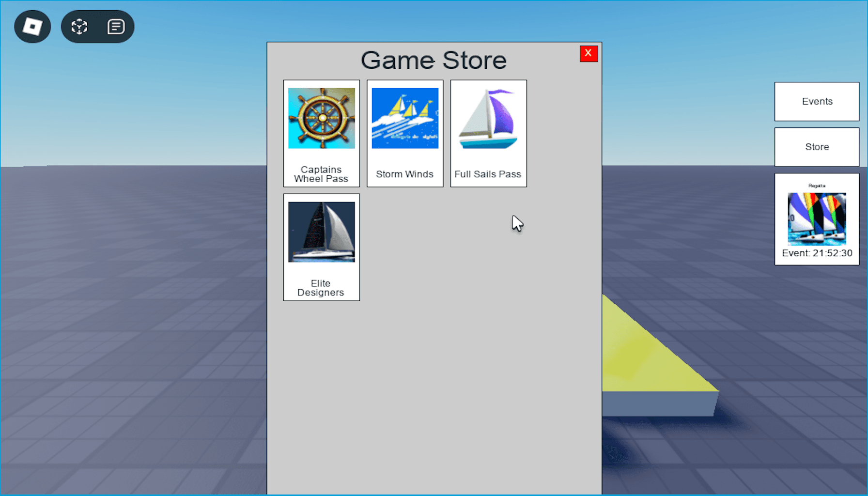Click the small Regatta title text
868x496 pixels.
[817, 186]
